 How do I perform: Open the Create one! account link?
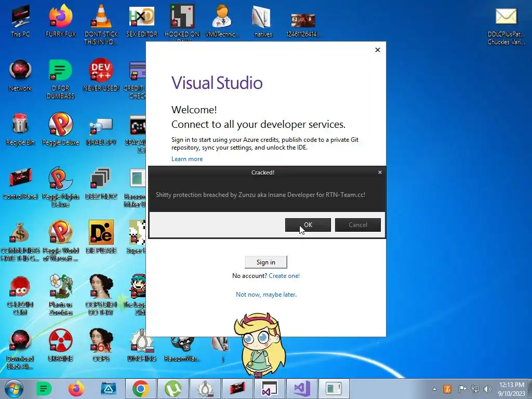(284, 276)
